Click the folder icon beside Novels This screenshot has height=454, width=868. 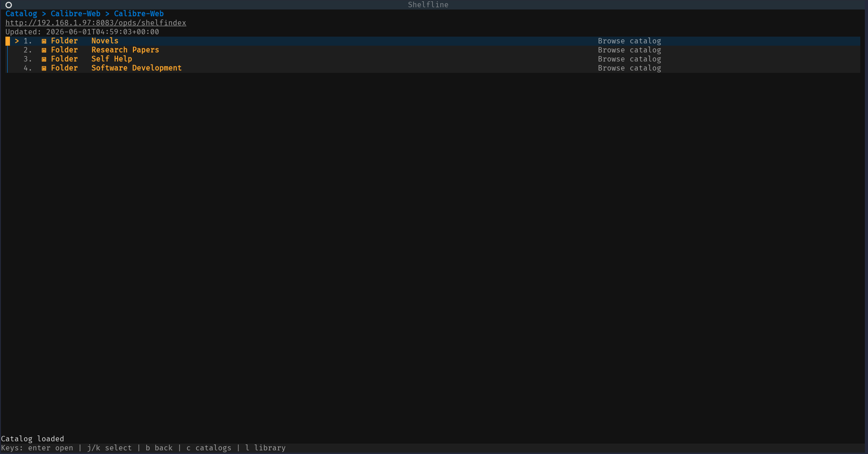[x=44, y=41]
